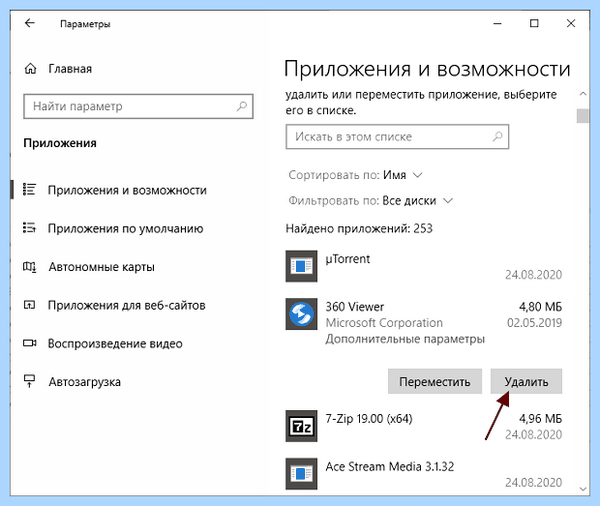This screenshot has height=506, width=600.
Task: Click the magnifier in Найти параметр field
Action: point(241,106)
